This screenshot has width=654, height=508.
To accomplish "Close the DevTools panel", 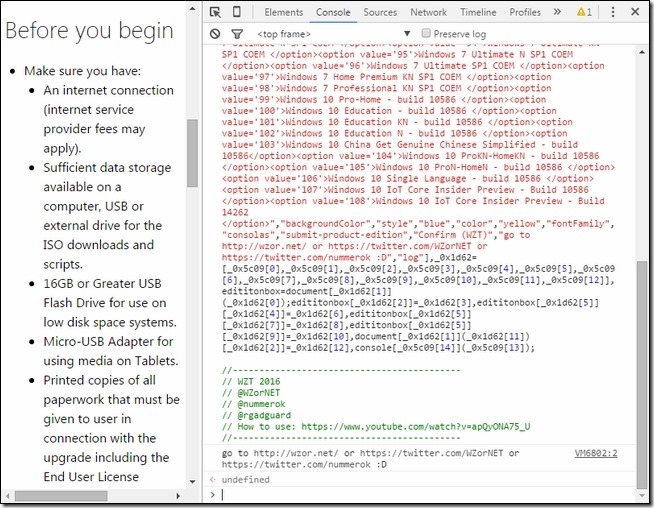I will (635, 12).
